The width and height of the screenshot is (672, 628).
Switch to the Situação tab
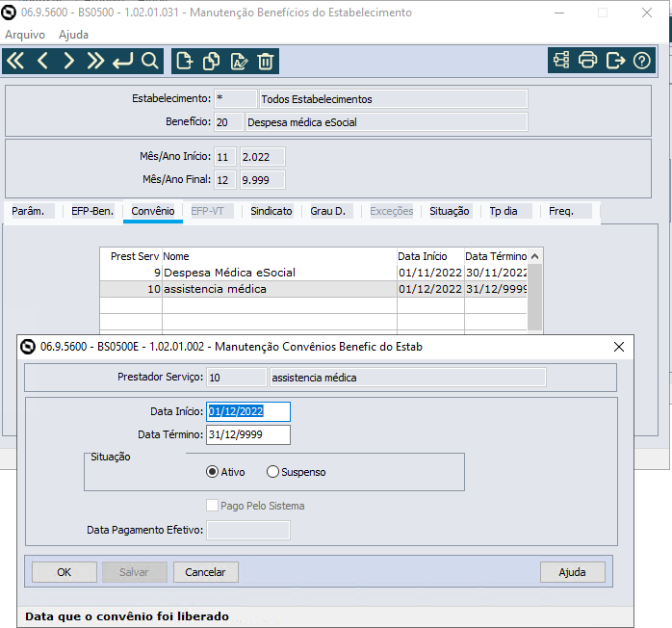click(450, 211)
